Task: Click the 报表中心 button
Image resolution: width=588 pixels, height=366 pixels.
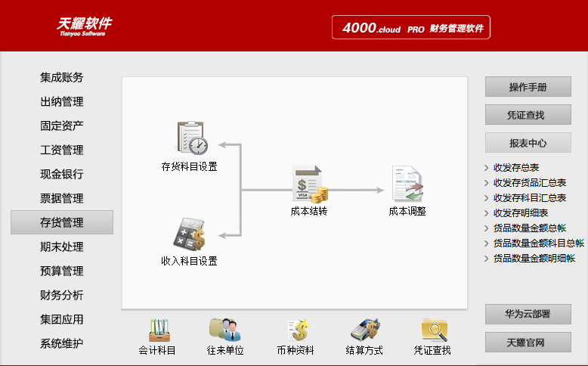Action: click(528, 143)
